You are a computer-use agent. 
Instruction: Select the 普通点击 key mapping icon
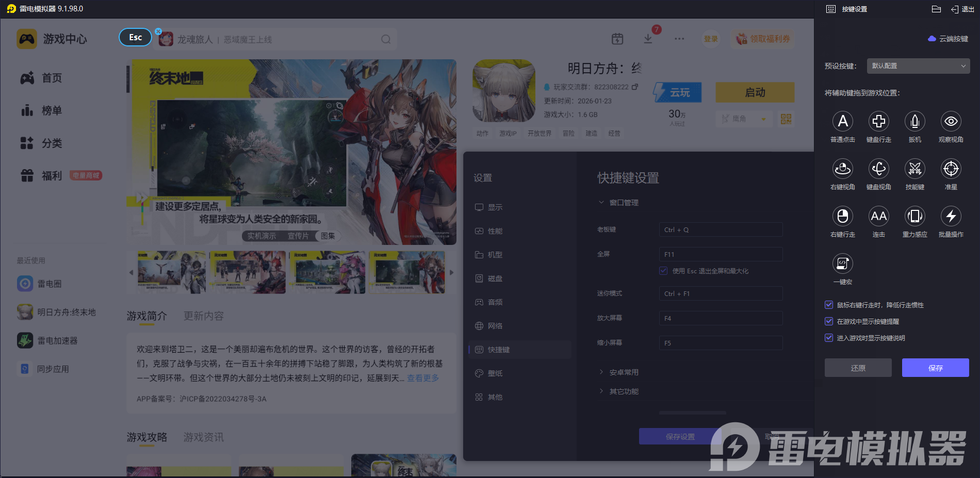pyautogui.click(x=843, y=122)
